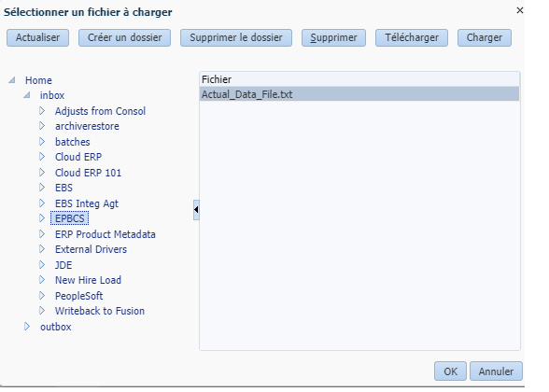Select the Actual_Data_File.txt file row

pos(359,94)
